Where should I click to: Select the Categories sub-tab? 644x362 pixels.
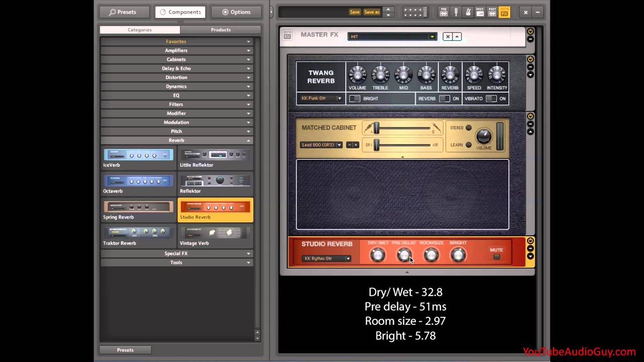[139, 30]
